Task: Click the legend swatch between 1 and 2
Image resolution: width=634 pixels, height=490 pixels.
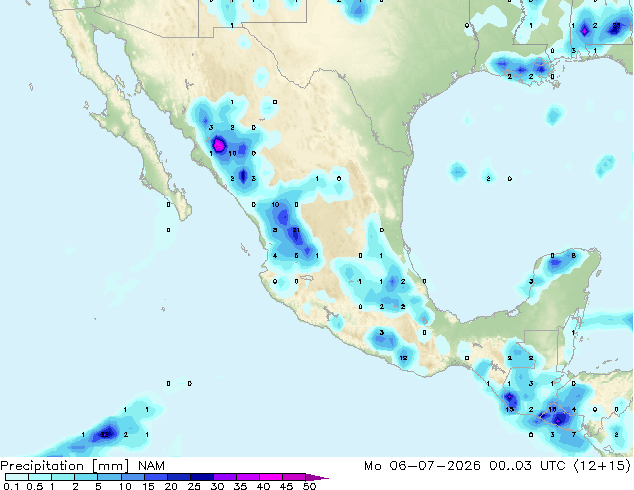Action: tap(63, 477)
